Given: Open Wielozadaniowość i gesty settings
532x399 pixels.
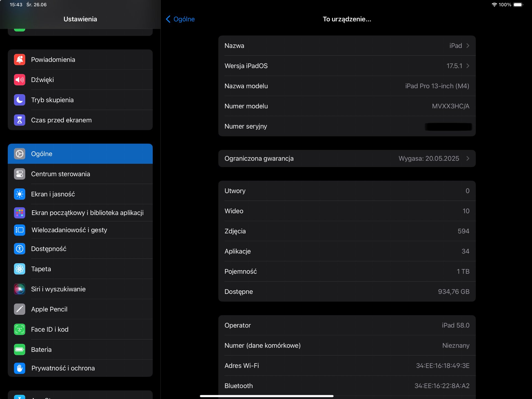Looking at the screenshot, I should point(80,230).
